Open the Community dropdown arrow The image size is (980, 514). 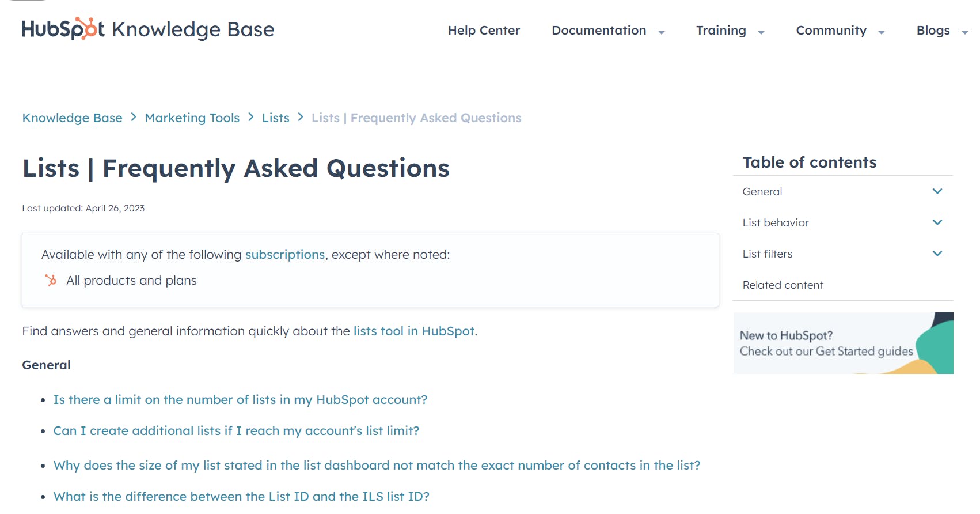coord(882,32)
